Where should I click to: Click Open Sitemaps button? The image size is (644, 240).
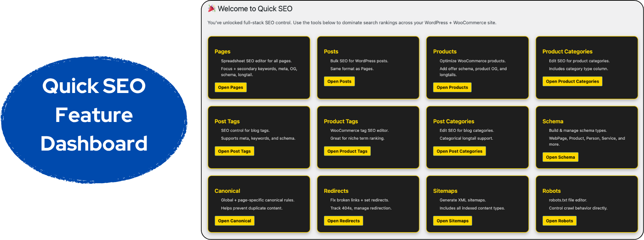pyautogui.click(x=453, y=221)
